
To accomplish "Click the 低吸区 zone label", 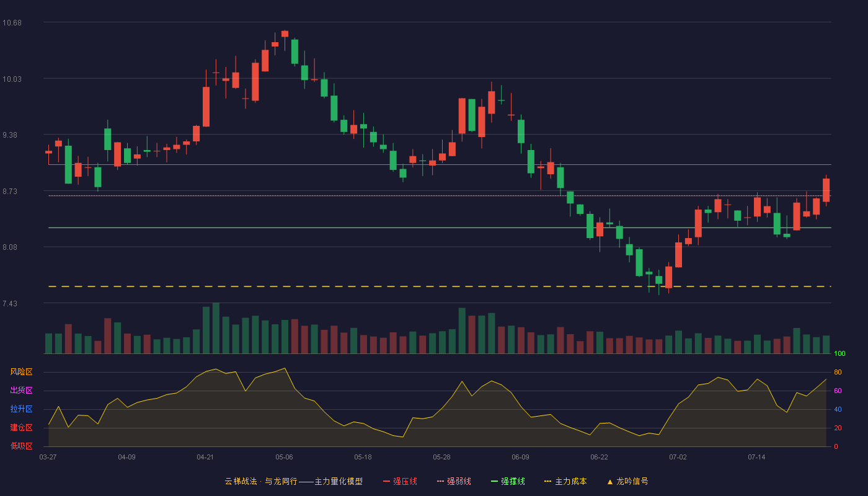I will 21,446.
